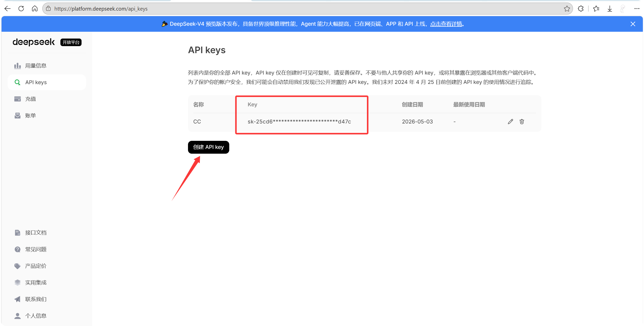Go to the browser home page icon

tap(35, 9)
